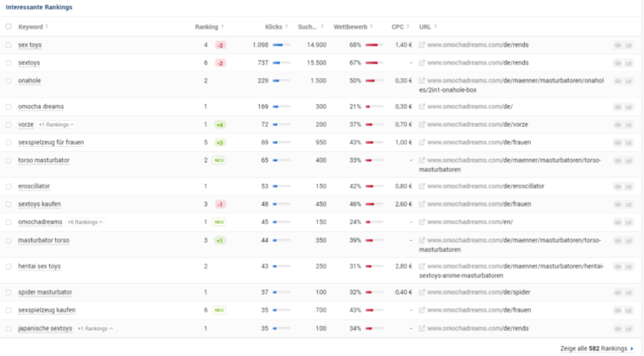Open chart icon for sexspielzeug für frauen row
Viewport: 644px width, 356px height.
click(629, 143)
